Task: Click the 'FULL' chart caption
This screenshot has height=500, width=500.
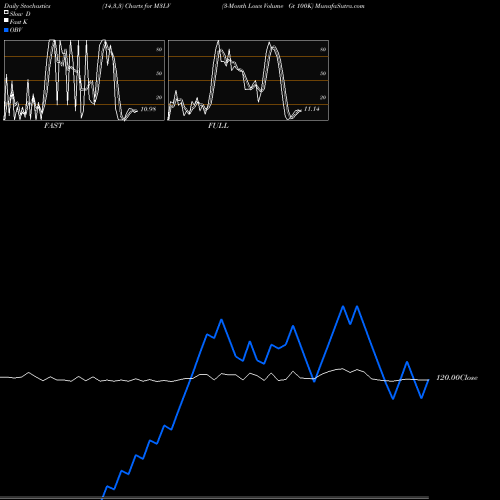Action: (x=218, y=126)
